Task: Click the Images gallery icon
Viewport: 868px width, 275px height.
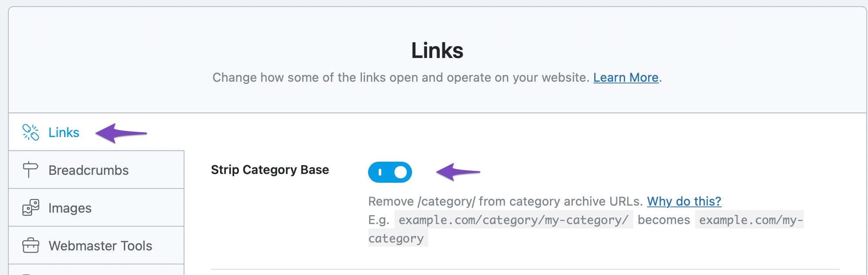Action: tap(31, 207)
